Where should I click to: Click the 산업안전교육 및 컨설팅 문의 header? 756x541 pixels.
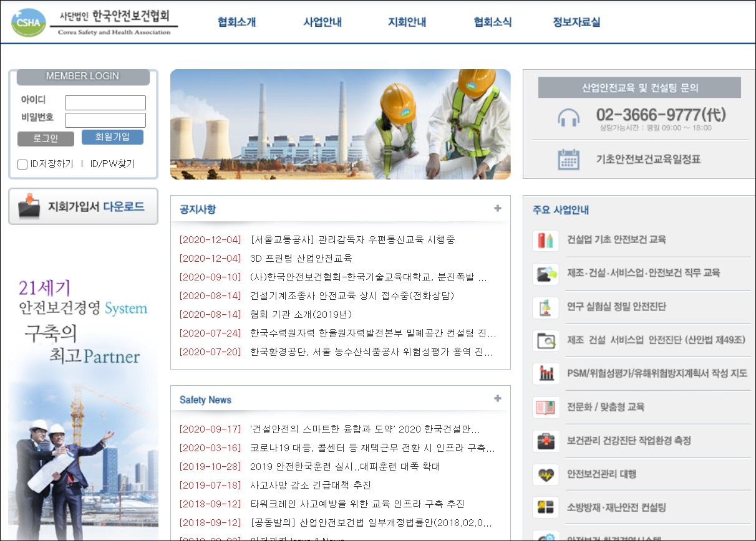(x=639, y=88)
